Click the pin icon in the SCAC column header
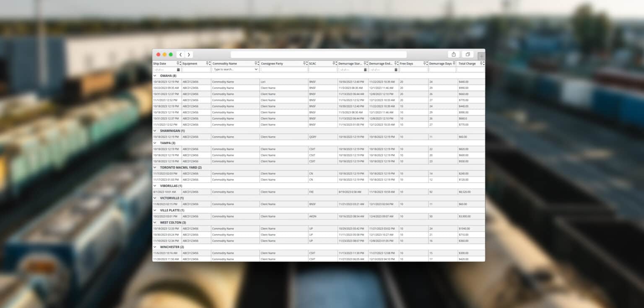 [x=334, y=63]
